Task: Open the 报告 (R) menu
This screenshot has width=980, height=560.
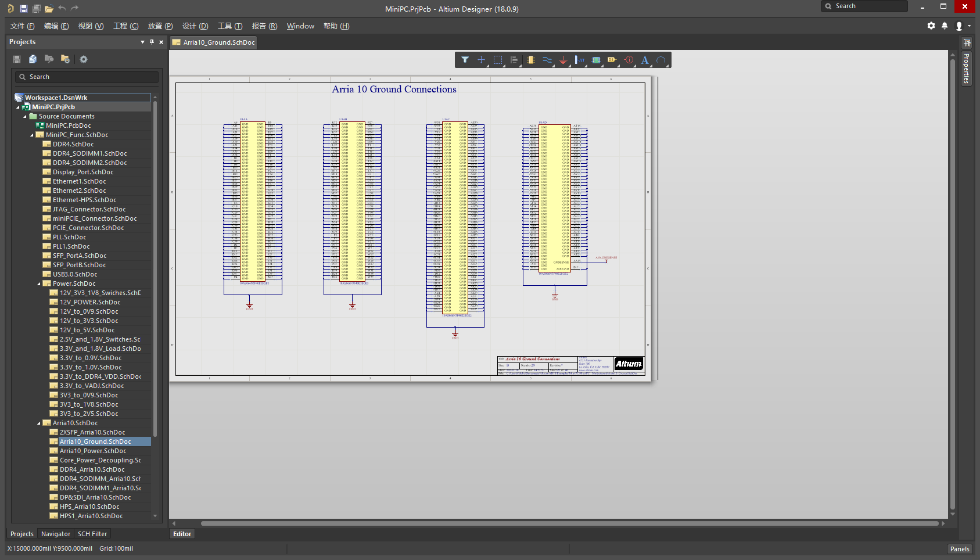Action: (264, 26)
